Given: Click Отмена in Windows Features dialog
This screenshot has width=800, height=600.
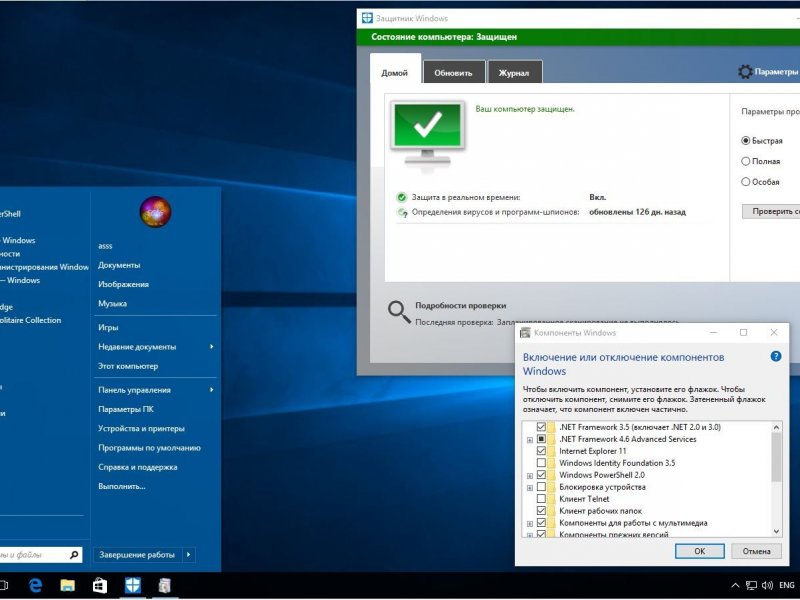Looking at the screenshot, I should pos(756,551).
